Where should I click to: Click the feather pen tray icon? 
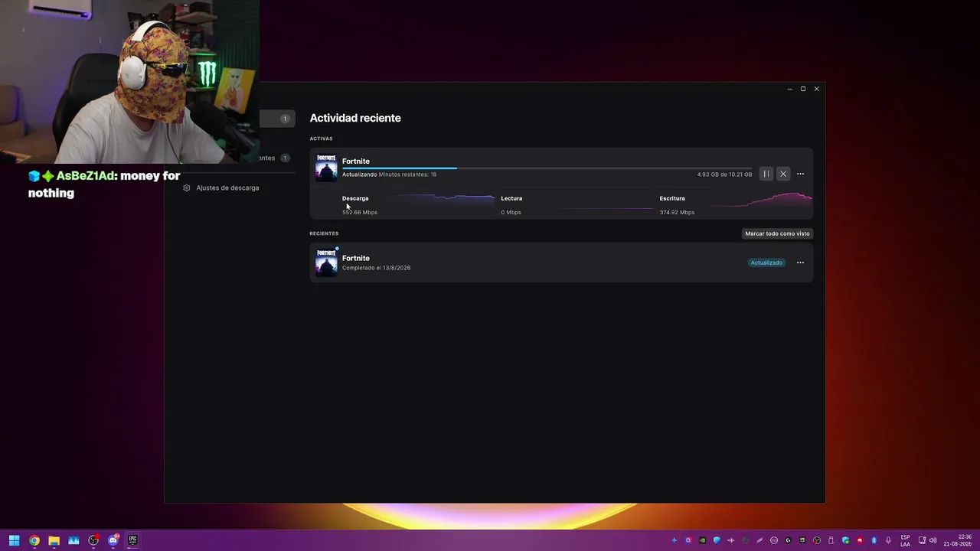click(759, 540)
